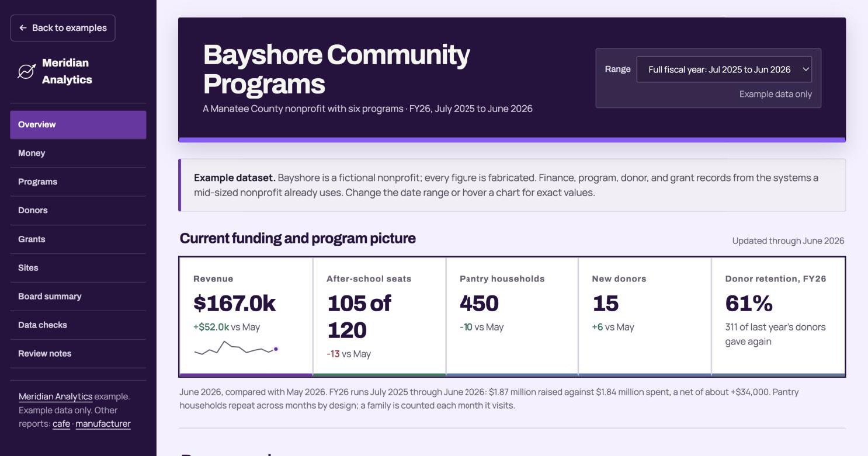
Task: Click the 'Current funding and program picture' heading
Action: click(298, 238)
